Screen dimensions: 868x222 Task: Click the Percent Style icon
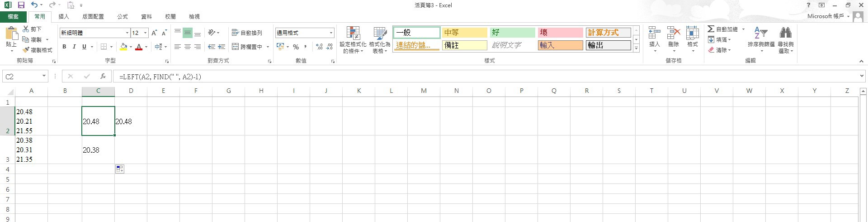pyautogui.click(x=296, y=47)
